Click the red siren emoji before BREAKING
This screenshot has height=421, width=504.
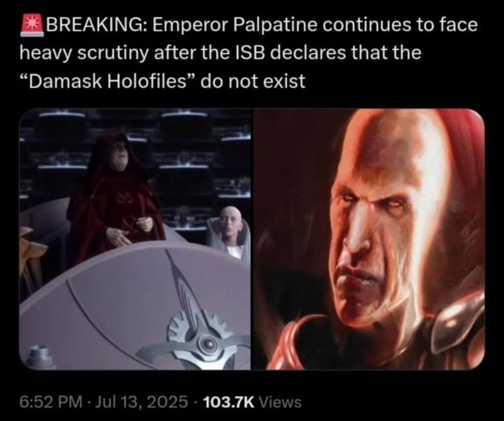point(32,25)
